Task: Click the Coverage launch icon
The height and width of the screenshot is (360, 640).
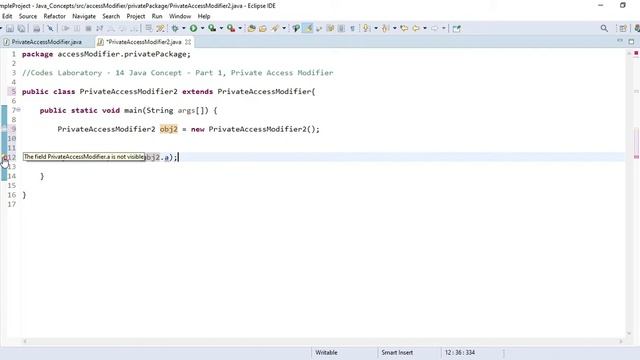Action: (x=212, y=29)
